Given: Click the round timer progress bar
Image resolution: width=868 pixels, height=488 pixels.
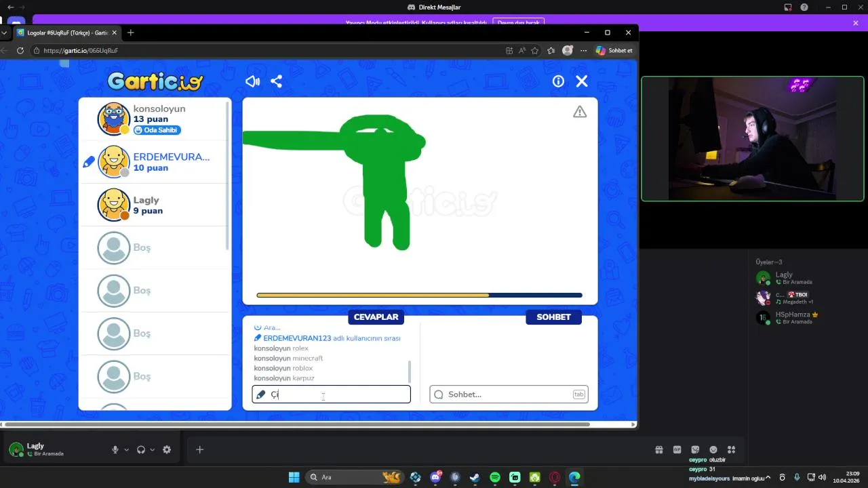Looking at the screenshot, I should coord(419,296).
